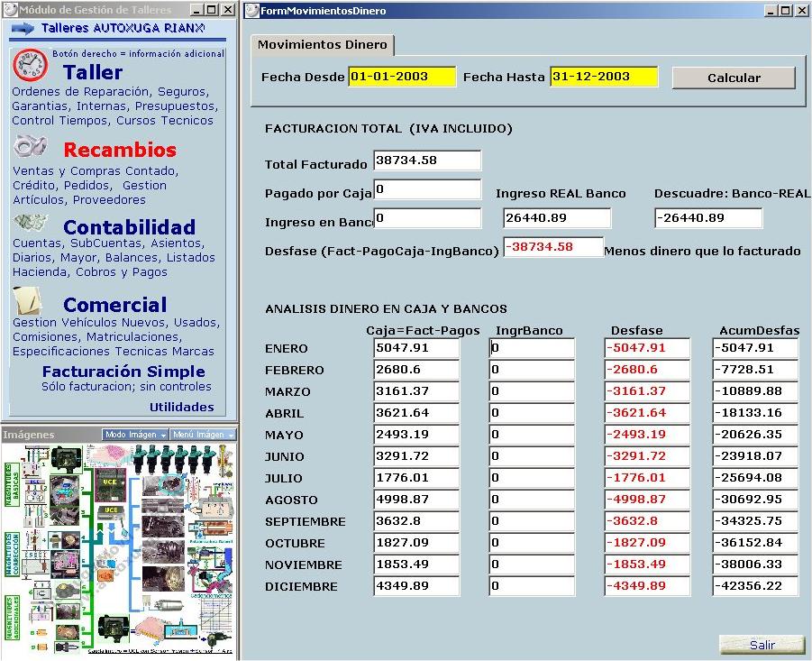Screen dimensions: 812x661
Task: Click the AGOSTO AcumDesfas field -30692.95
Action: [x=755, y=500]
